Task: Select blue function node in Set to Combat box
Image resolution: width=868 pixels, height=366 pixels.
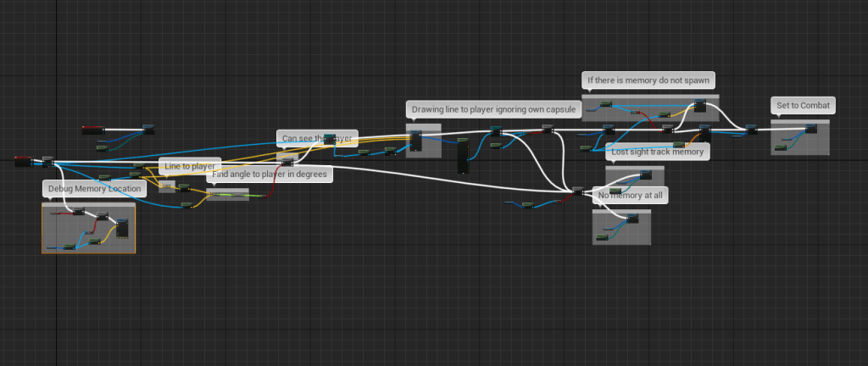Action: (811, 128)
